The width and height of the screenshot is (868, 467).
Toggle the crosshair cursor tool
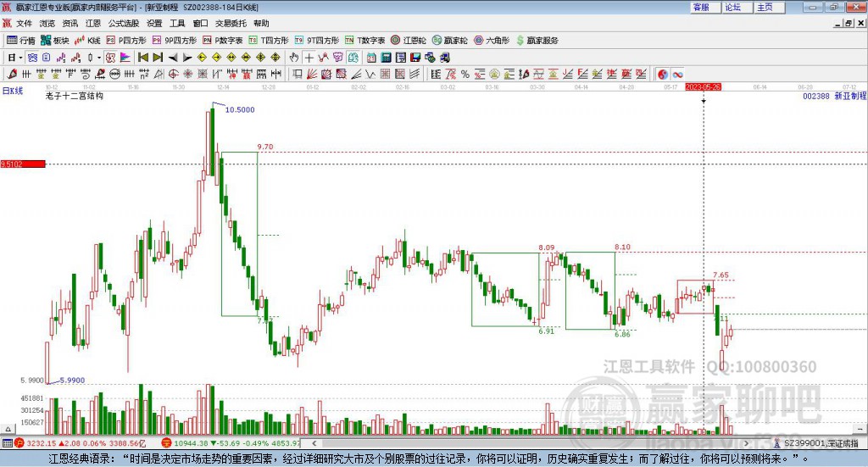[x=309, y=58]
